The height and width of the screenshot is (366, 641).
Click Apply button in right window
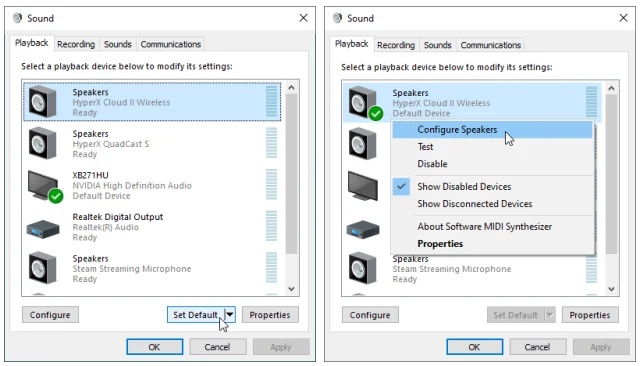pyautogui.click(x=601, y=348)
